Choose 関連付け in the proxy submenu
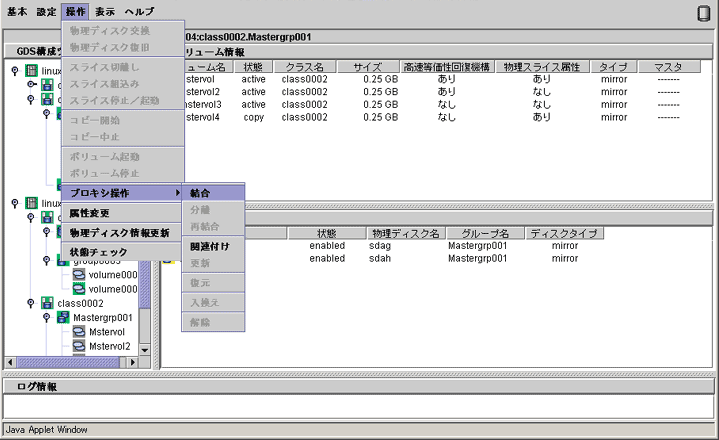This screenshot has width=719, height=440. (x=210, y=247)
